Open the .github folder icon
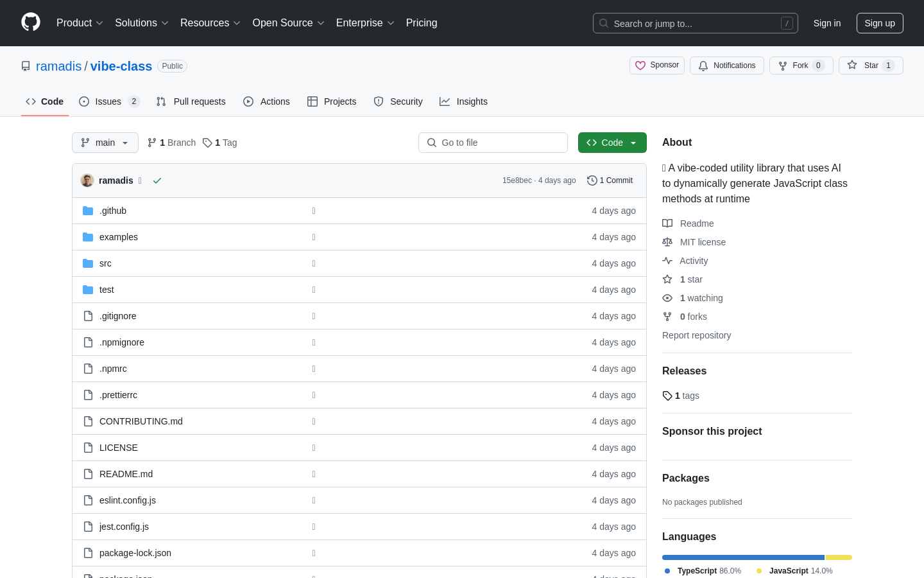The width and height of the screenshot is (924, 578). point(88,211)
